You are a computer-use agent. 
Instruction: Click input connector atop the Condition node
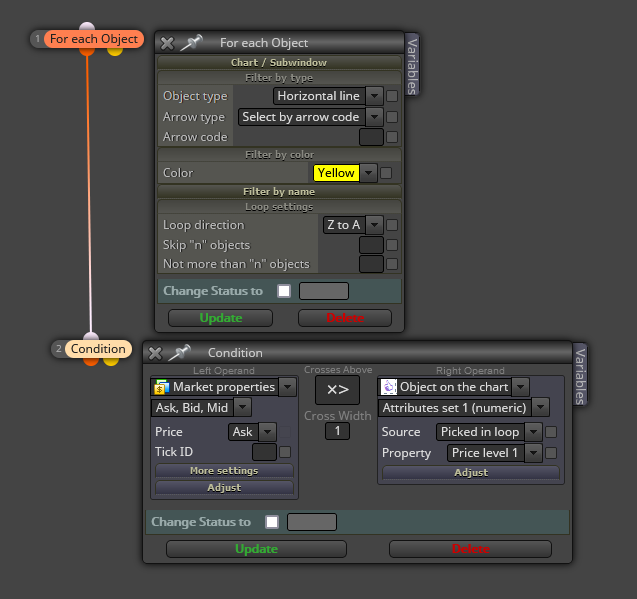(x=91, y=336)
